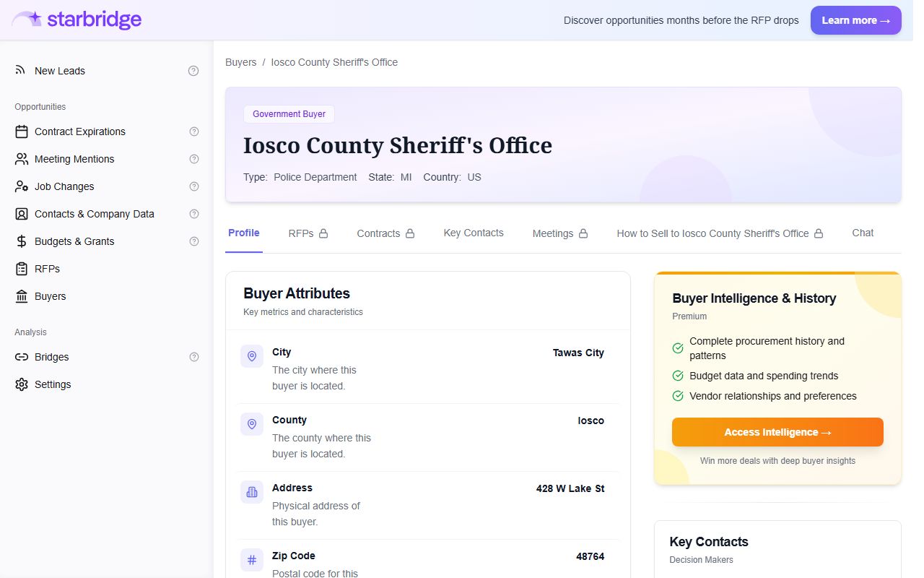The width and height of the screenshot is (924, 578).
Task: Switch to the Profile tab
Action: 244,233
